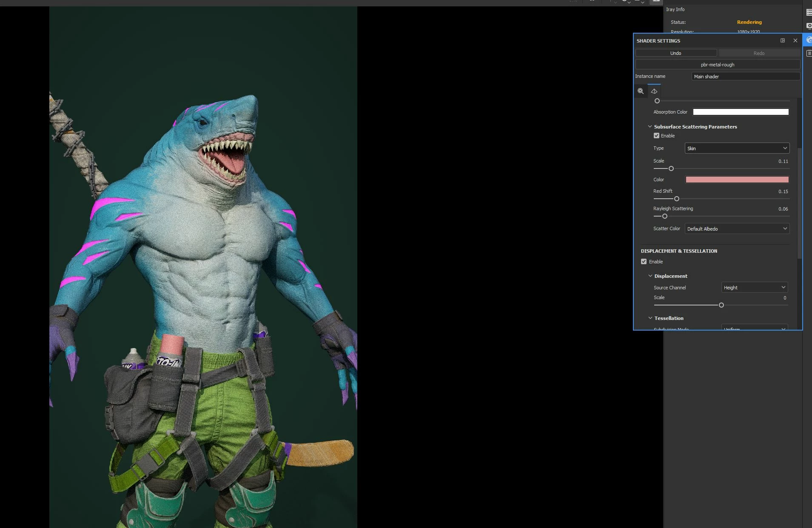This screenshot has height=528, width=812.
Task: Click the shark character render in viewport
Action: (203, 267)
